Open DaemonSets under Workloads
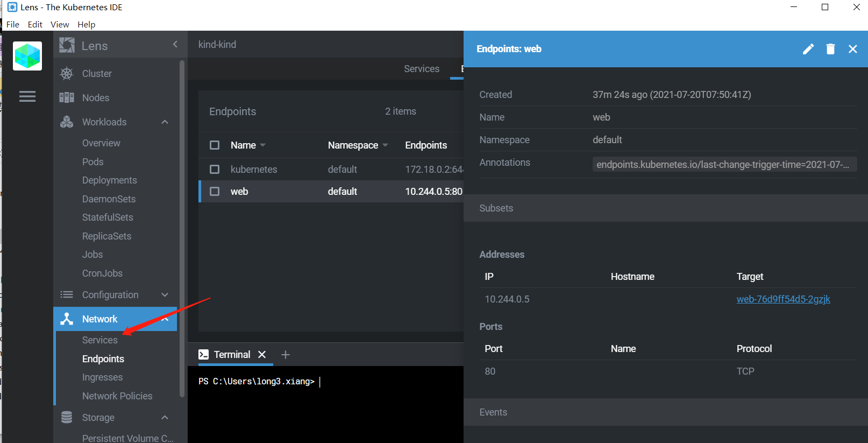The image size is (868, 443). pyautogui.click(x=109, y=199)
